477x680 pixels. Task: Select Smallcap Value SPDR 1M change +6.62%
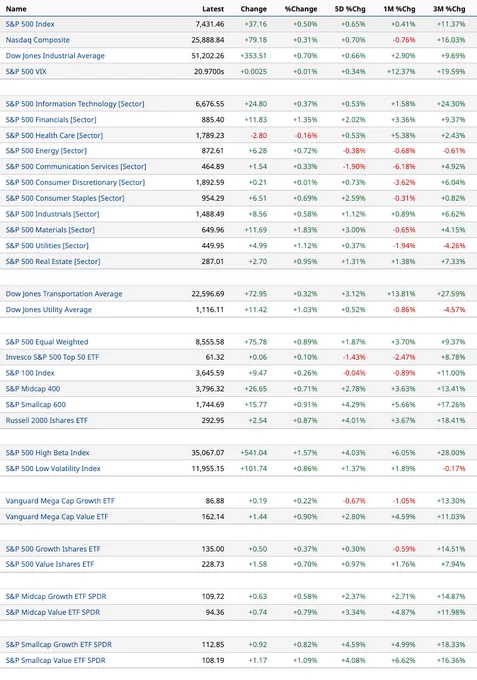click(403, 660)
